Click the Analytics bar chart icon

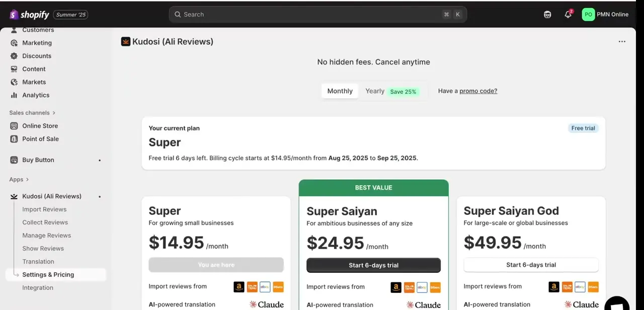click(x=14, y=95)
